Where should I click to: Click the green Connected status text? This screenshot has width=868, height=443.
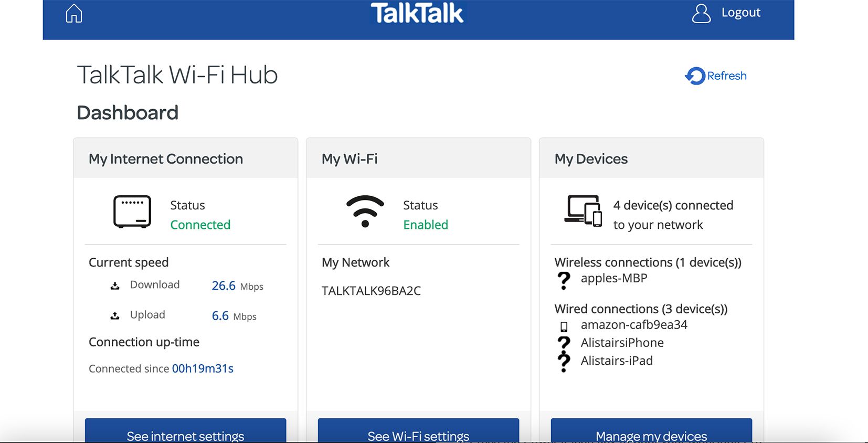(x=200, y=225)
